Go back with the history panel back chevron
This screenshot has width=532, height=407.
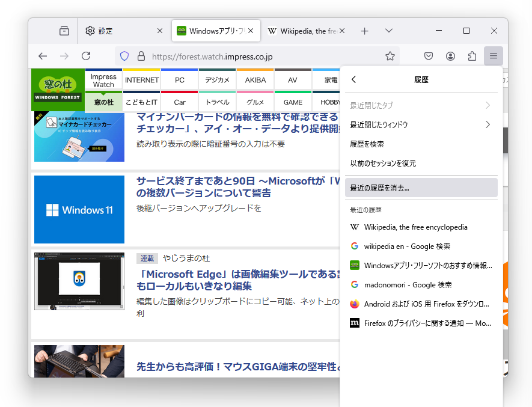(x=354, y=79)
